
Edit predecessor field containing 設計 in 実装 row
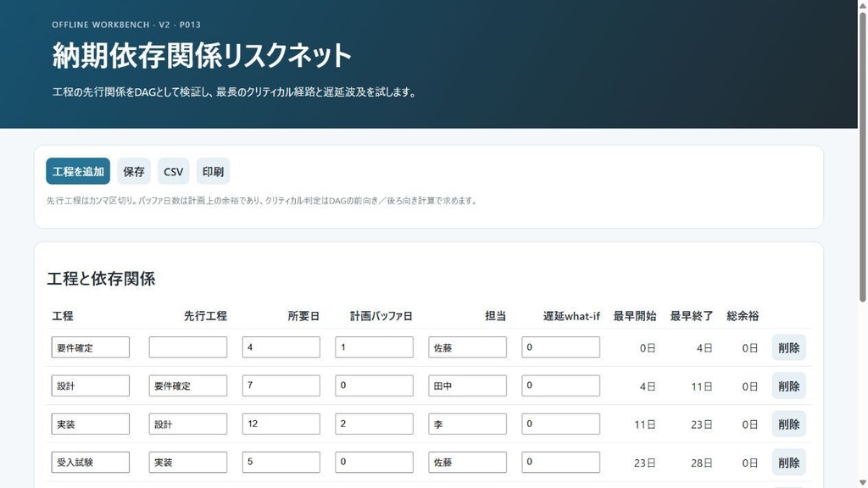click(187, 424)
